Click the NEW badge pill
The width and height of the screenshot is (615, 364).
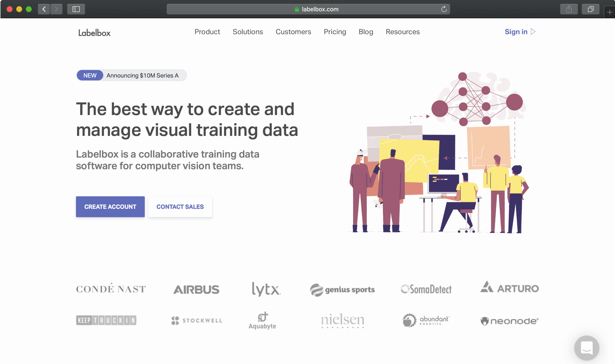tap(90, 75)
